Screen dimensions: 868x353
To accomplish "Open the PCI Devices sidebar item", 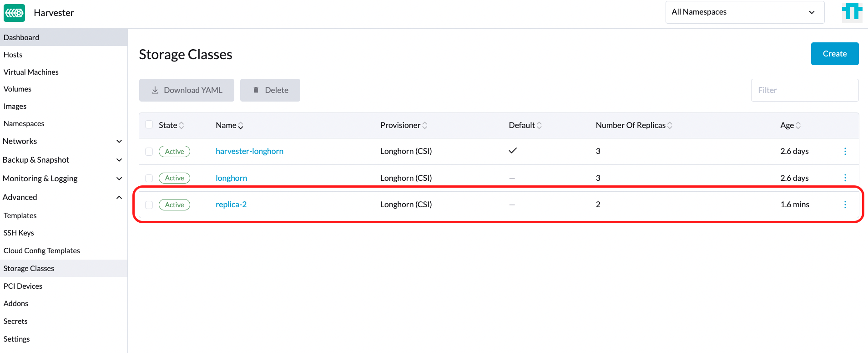I will 23,286.
